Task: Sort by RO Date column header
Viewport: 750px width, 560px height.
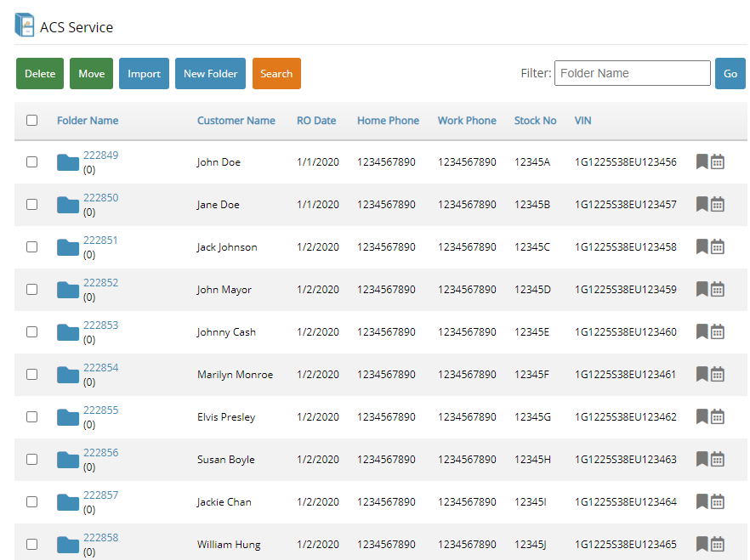Action: click(316, 121)
